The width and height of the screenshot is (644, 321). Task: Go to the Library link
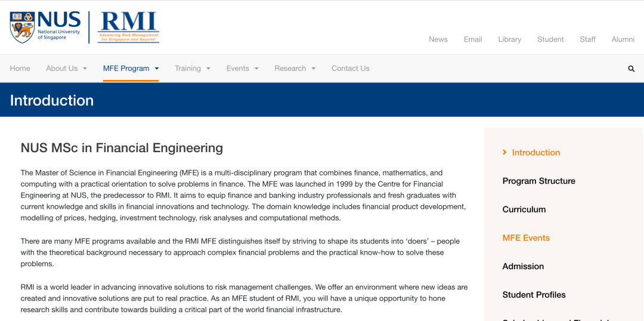coord(510,39)
